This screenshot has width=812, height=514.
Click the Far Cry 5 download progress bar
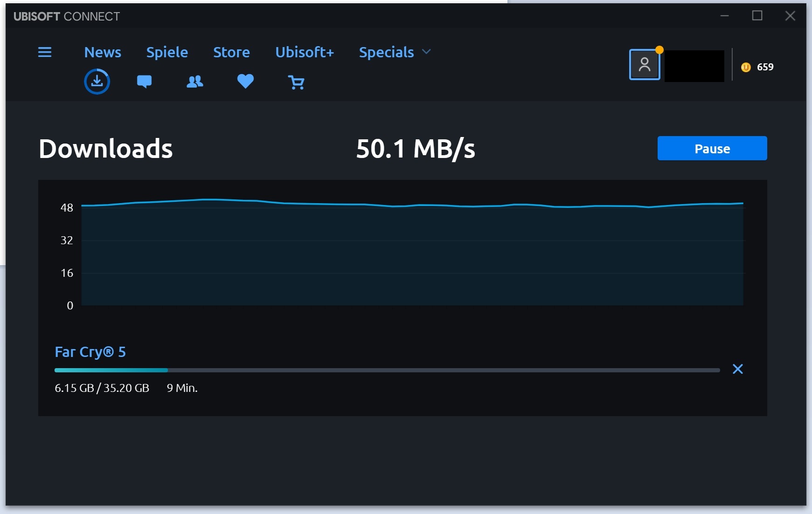point(387,370)
